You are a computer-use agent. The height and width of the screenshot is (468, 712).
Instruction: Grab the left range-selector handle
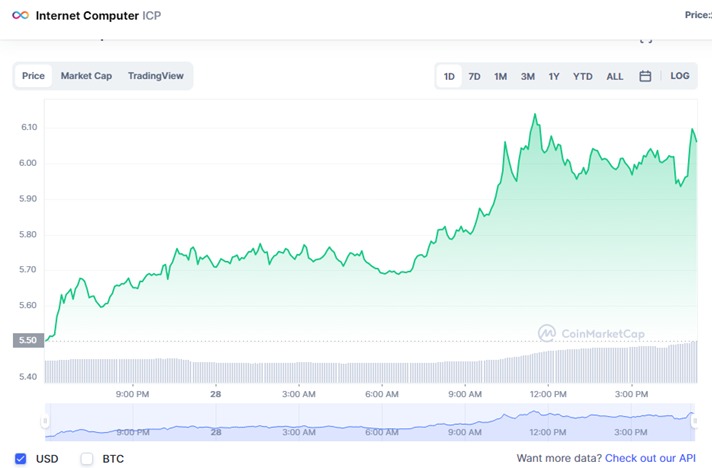point(45,422)
